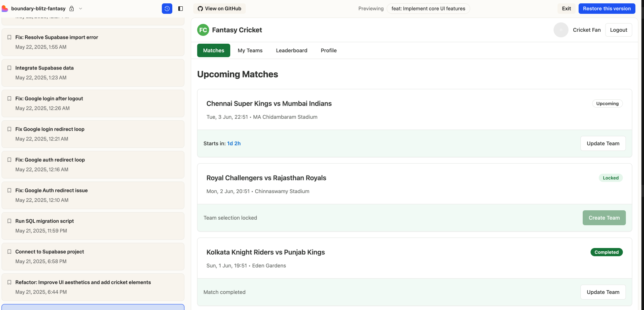
Task: Click the Team selection locked text
Action: tap(230, 218)
